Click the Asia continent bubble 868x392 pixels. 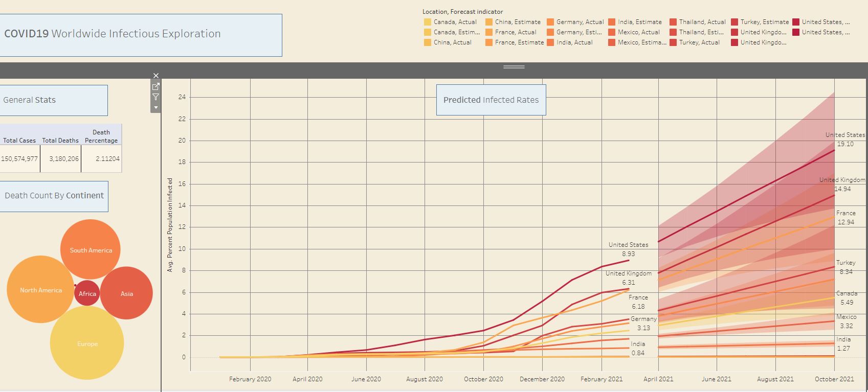[x=126, y=293]
